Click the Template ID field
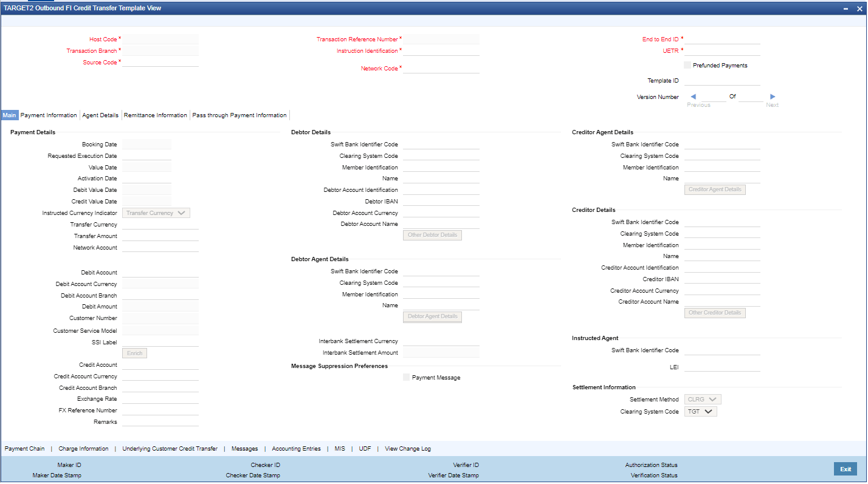868x484 pixels. click(x=722, y=80)
